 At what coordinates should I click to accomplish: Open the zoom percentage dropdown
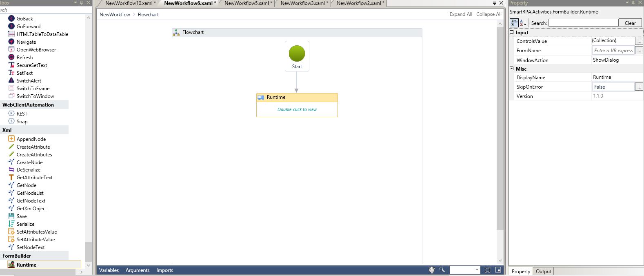pos(477,270)
